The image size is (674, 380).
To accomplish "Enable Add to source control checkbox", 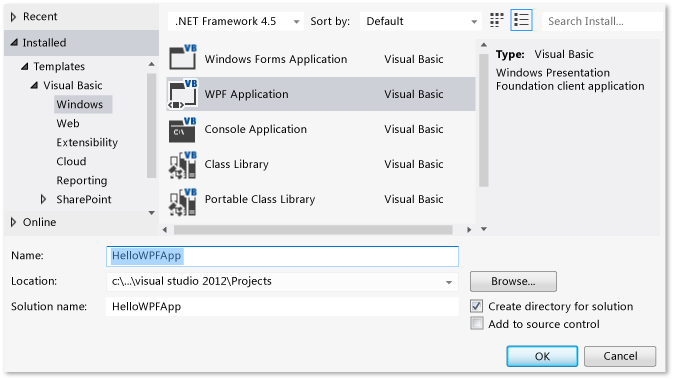I will click(x=476, y=323).
